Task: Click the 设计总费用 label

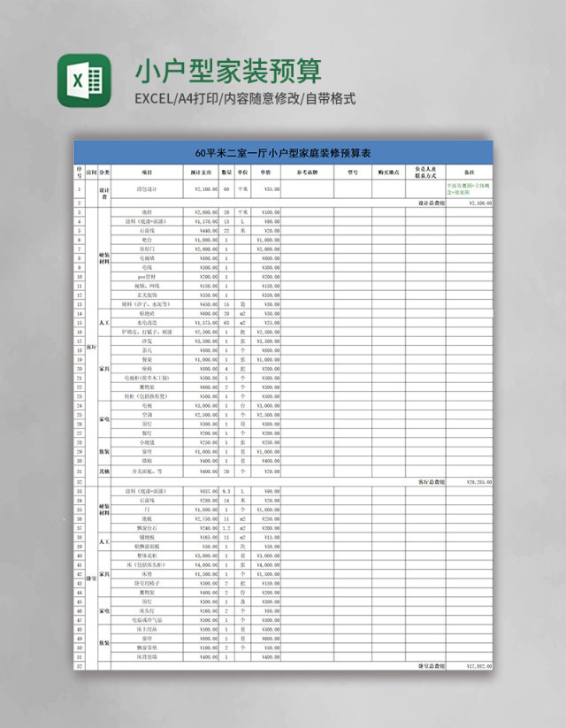Action: (432, 203)
